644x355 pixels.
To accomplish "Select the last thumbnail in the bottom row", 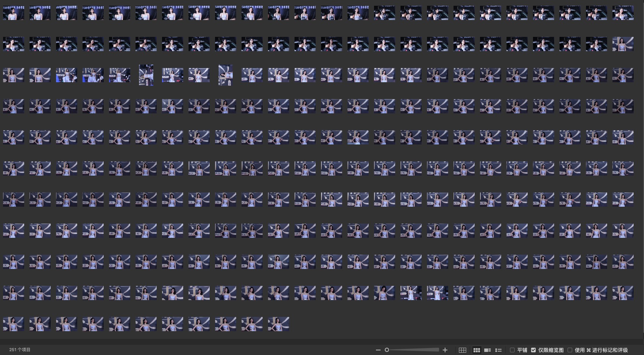I will tap(278, 324).
